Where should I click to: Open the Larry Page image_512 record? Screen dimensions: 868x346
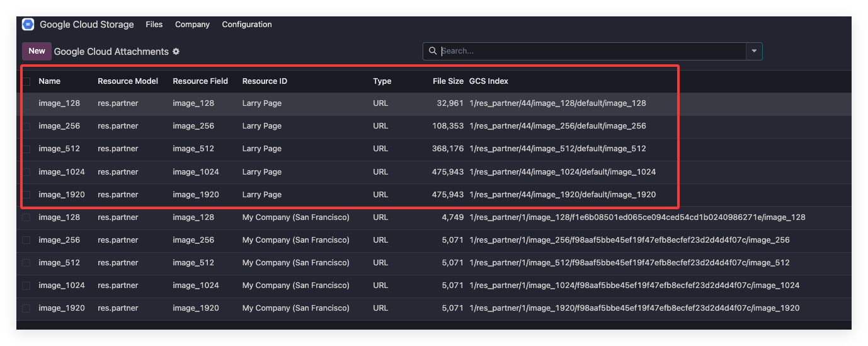tap(59, 149)
